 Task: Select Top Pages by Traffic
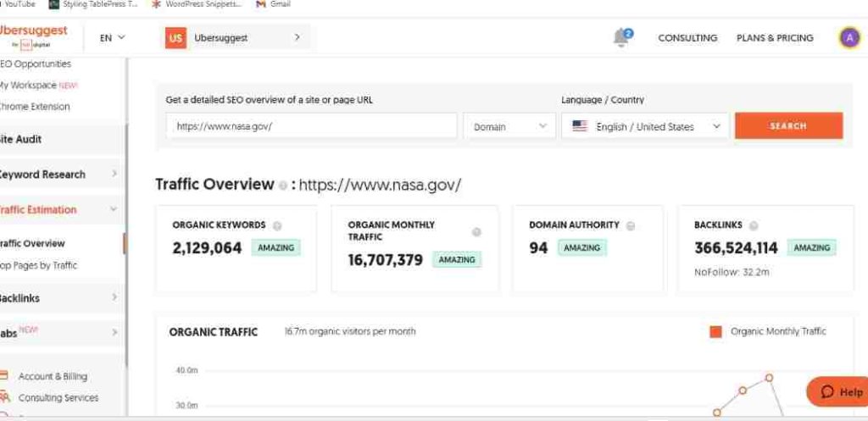tap(38, 265)
